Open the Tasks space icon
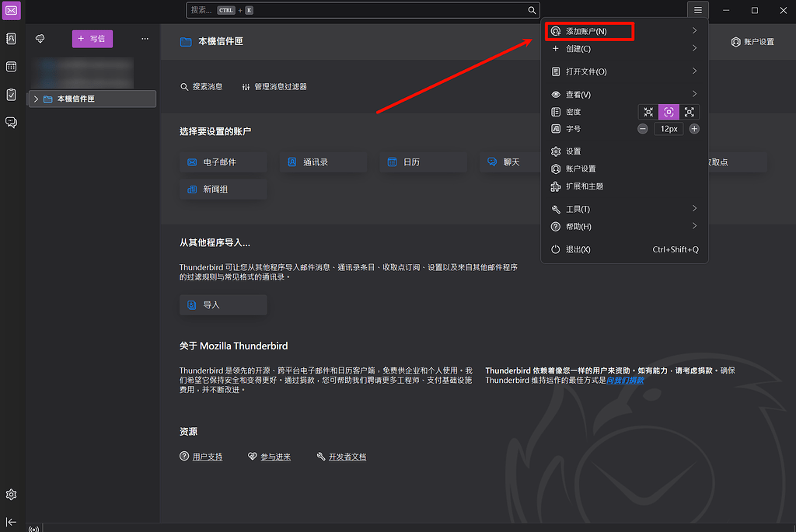 (11, 94)
